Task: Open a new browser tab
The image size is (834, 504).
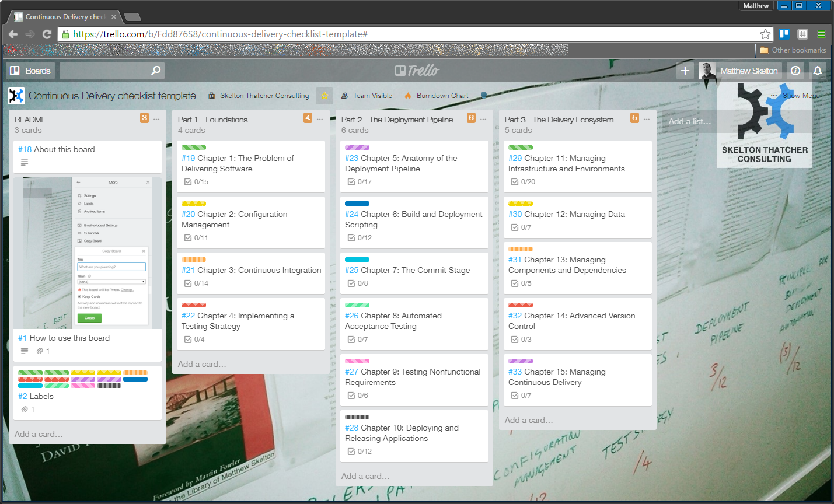Action: pos(132,17)
